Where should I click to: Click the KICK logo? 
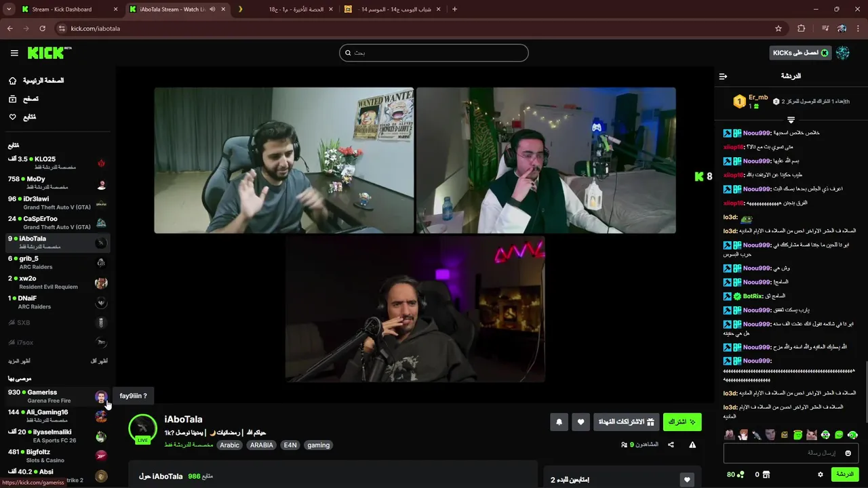click(50, 53)
